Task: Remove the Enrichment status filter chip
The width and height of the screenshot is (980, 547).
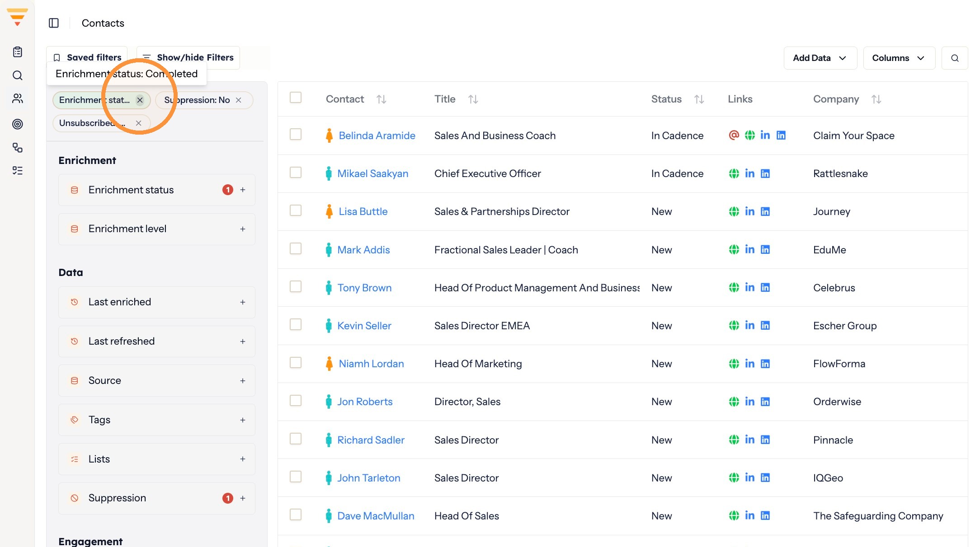Action: (140, 100)
